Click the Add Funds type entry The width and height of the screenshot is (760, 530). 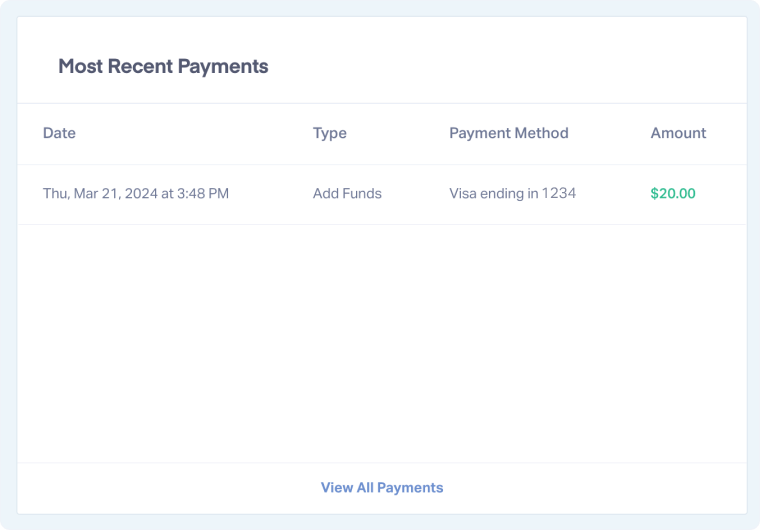tap(347, 194)
